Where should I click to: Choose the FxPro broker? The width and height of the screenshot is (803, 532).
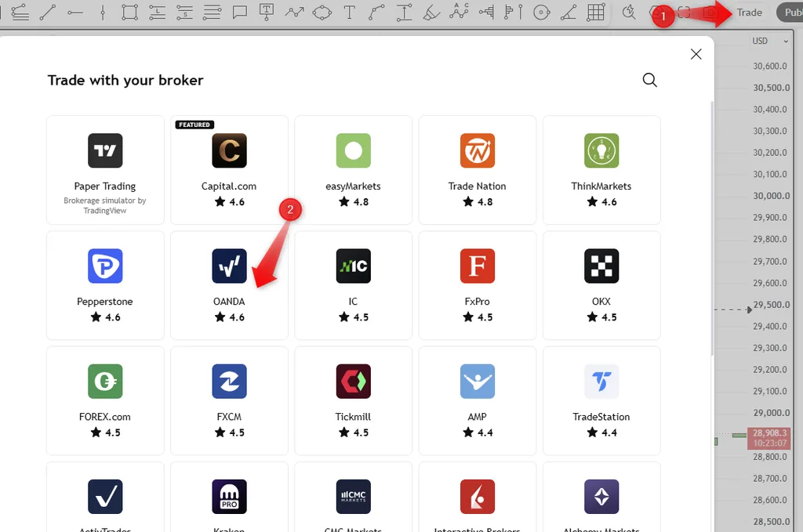478,285
